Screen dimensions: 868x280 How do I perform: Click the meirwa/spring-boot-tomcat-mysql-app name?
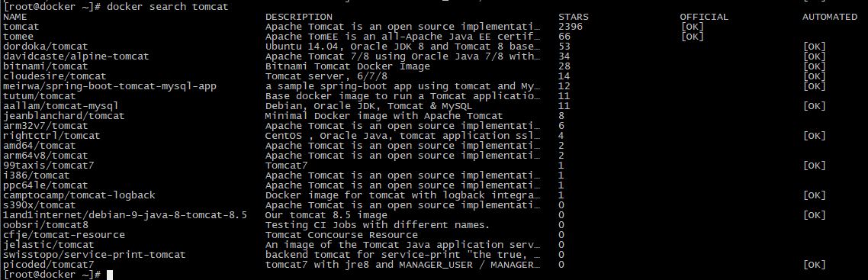[x=109, y=86]
